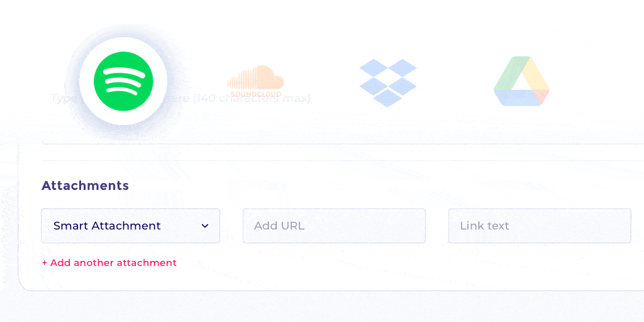Click the bottom diamond of the Dropbox logo
Image resolution: width=644 pixels, height=322 pixels.
[387, 98]
